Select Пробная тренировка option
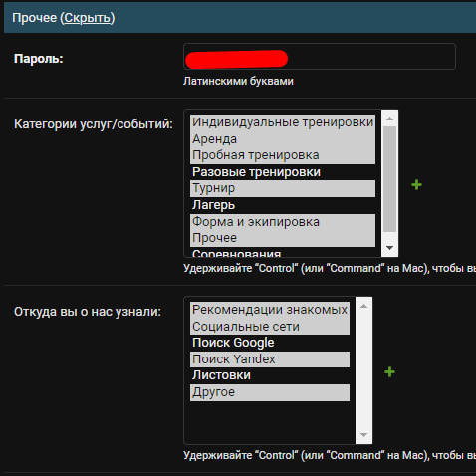 coord(283,155)
